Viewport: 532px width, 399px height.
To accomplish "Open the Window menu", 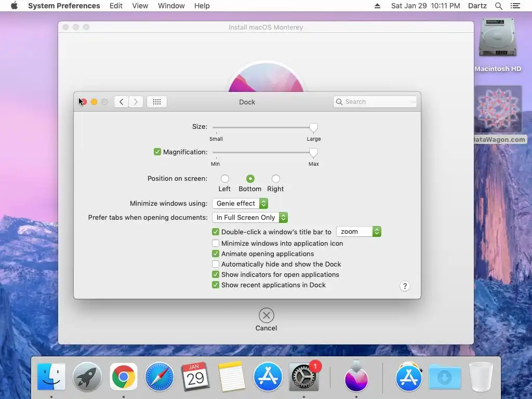I will 171,6.
